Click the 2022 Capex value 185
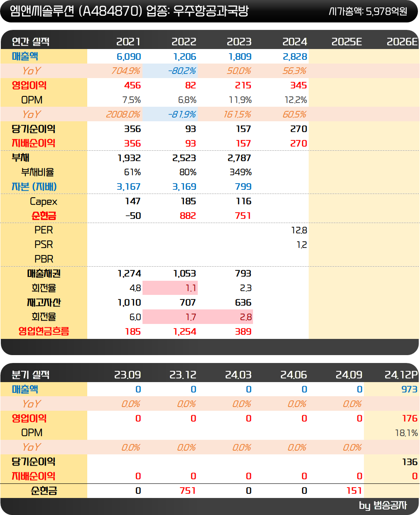 pyautogui.click(x=188, y=201)
